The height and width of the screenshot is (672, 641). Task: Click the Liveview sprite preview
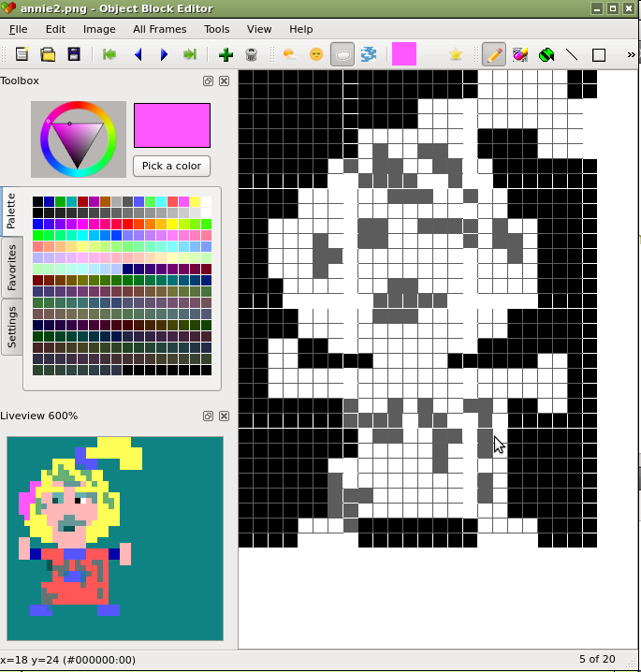coord(115,538)
